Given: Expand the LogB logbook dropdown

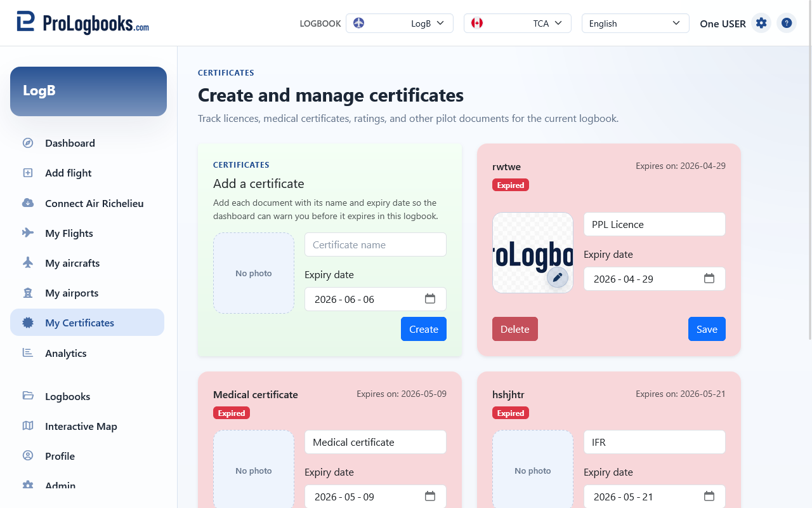Looking at the screenshot, I should 400,23.
